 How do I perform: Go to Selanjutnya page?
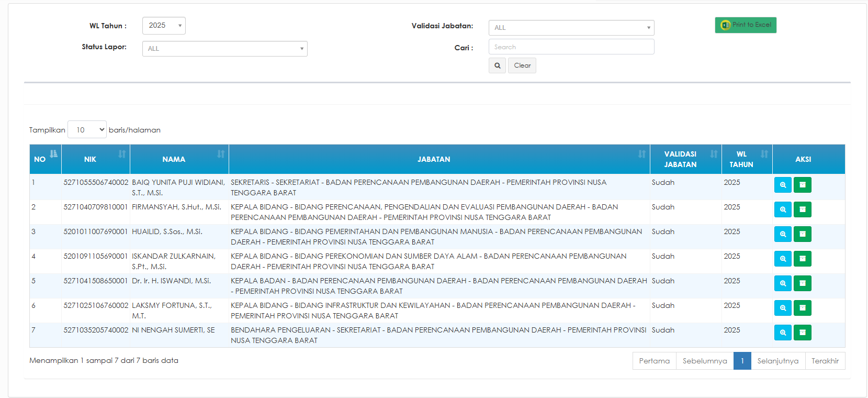[778, 361]
